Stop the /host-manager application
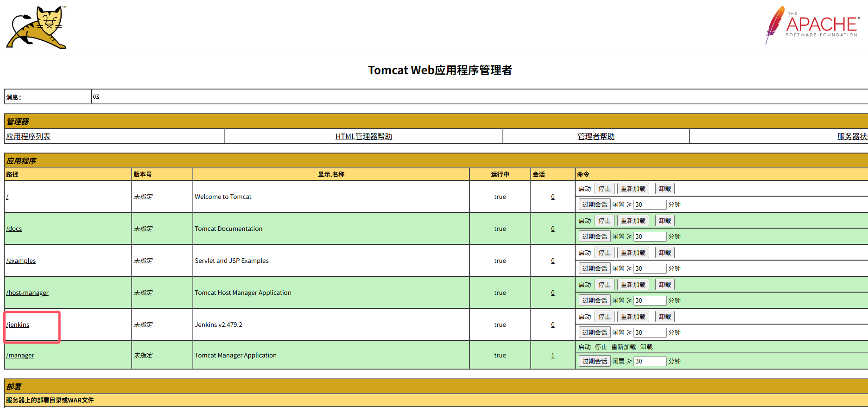This screenshot has height=408, width=868. pyautogui.click(x=604, y=285)
